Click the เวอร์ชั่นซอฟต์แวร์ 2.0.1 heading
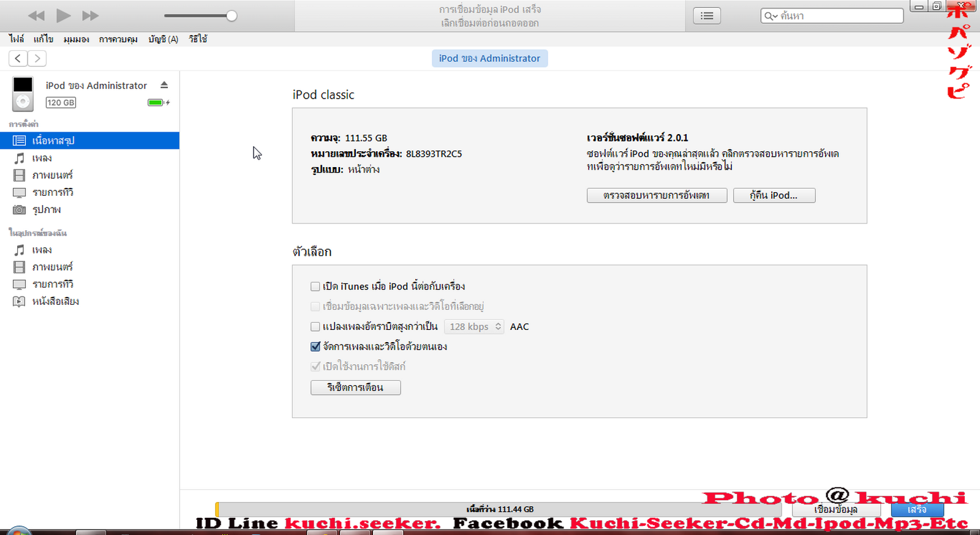This screenshot has height=535, width=980. (x=637, y=138)
